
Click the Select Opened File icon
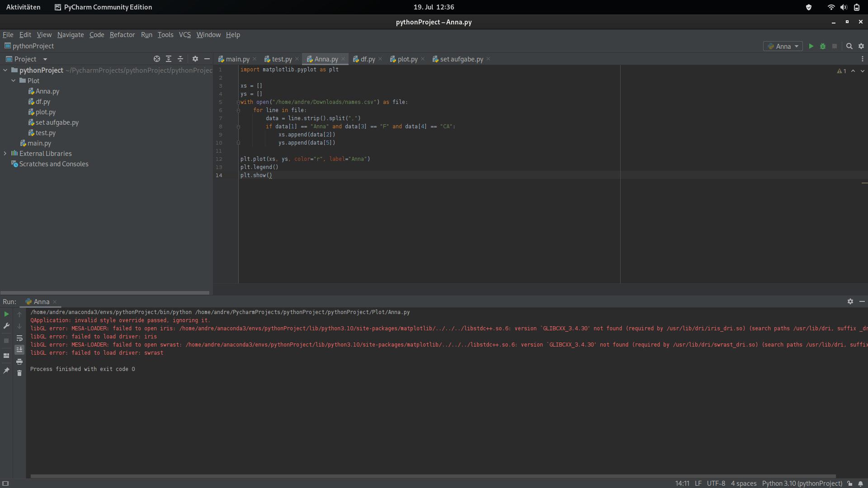[x=157, y=59]
